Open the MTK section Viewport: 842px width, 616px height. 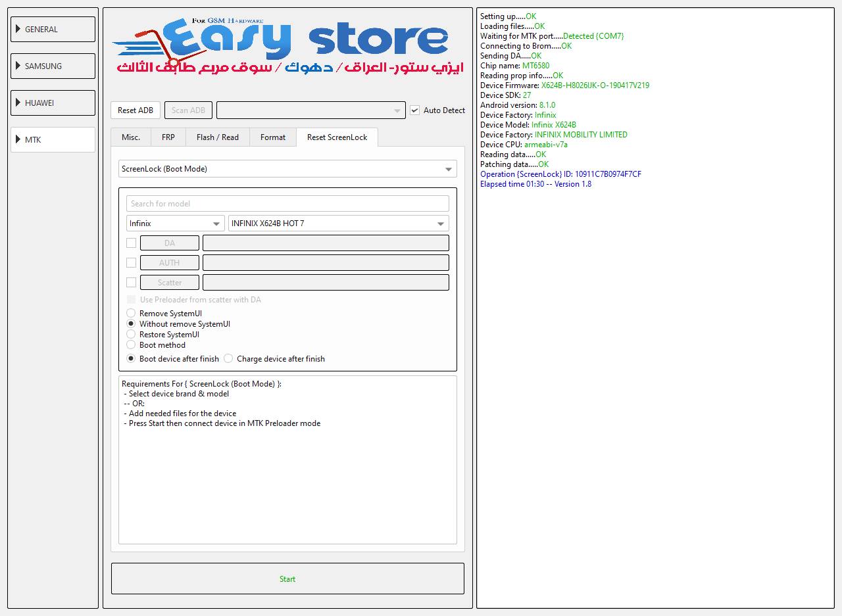[x=53, y=140]
